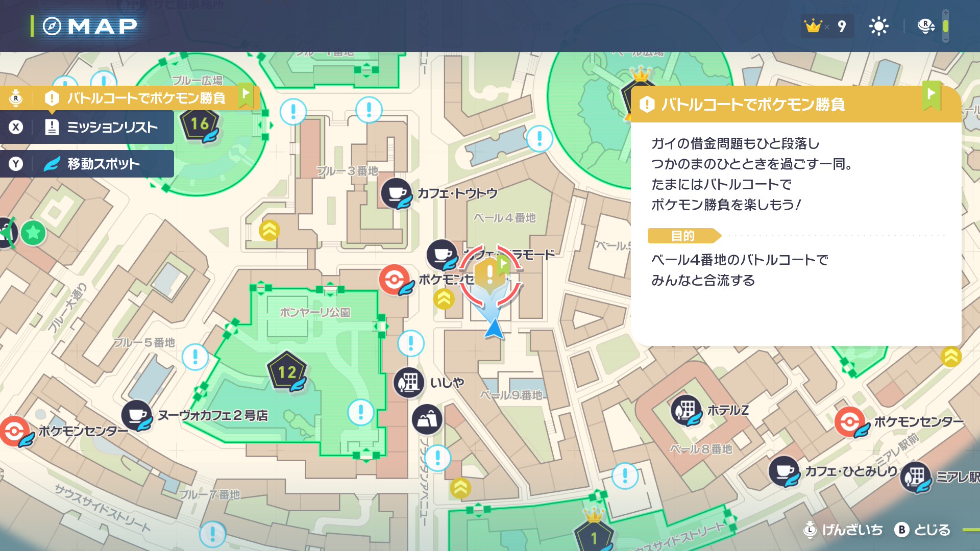The height and width of the screenshot is (551, 980).
Task: Click the ミアレ駅 station icon
Action: pyautogui.click(x=916, y=477)
